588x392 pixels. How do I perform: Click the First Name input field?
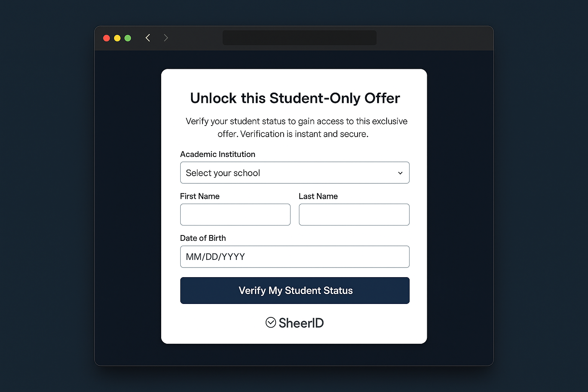point(235,214)
